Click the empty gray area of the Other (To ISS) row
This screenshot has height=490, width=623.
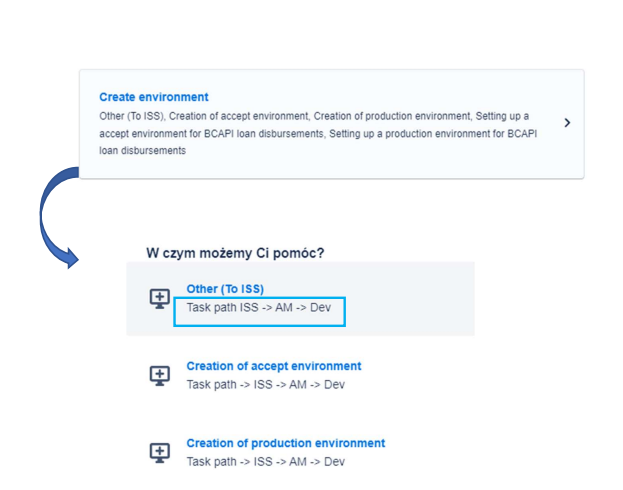(x=410, y=298)
